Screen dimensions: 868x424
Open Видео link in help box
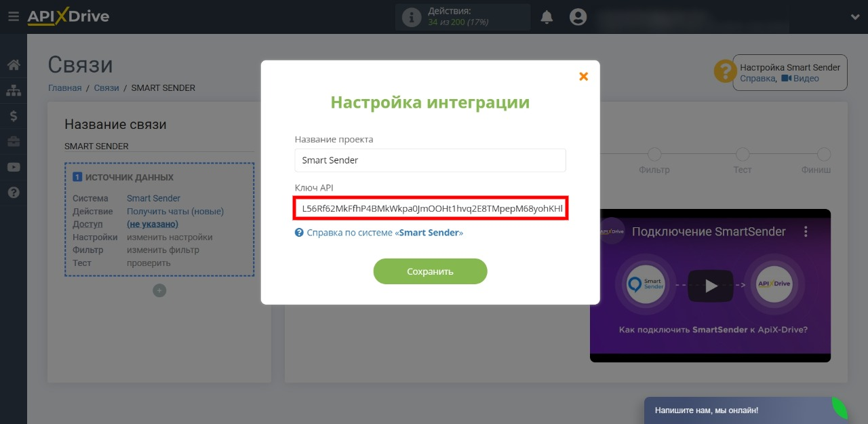(800, 78)
